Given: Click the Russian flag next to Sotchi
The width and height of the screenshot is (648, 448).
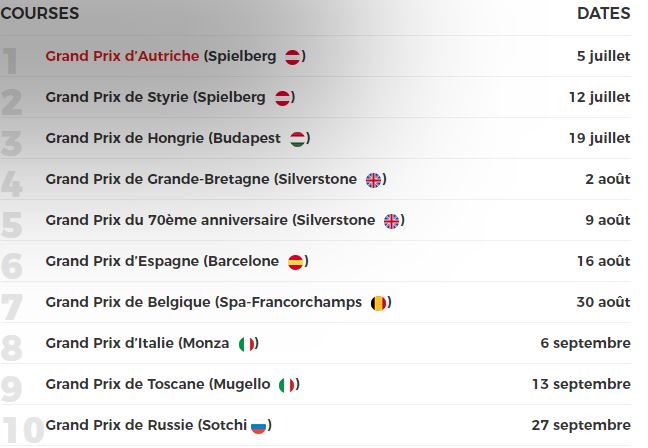Looking at the screenshot, I should click(x=259, y=427).
